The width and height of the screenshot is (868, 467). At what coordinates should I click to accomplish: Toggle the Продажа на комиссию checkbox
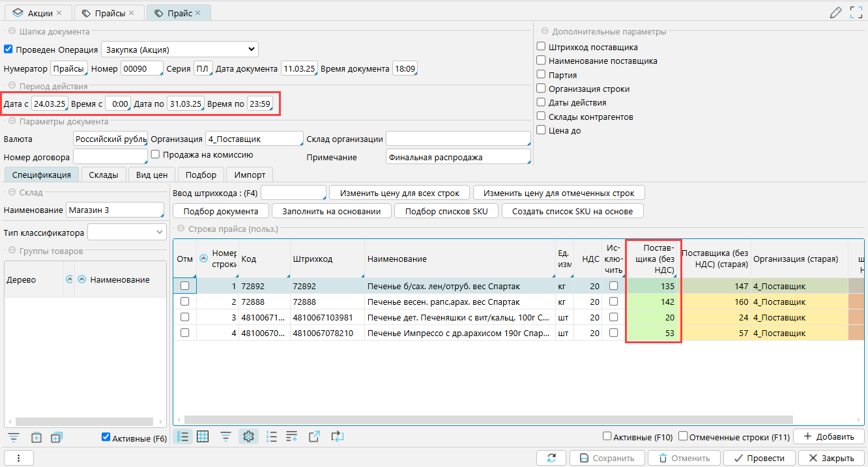[155, 154]
